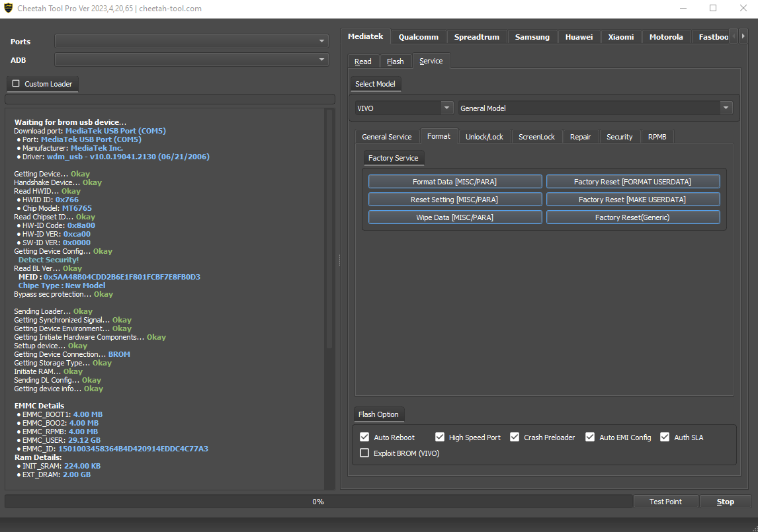The height and width of the screenshot is (532, 758).
Task: Click Format Data [MISC/PARA] button
Action: coord(455,181)
